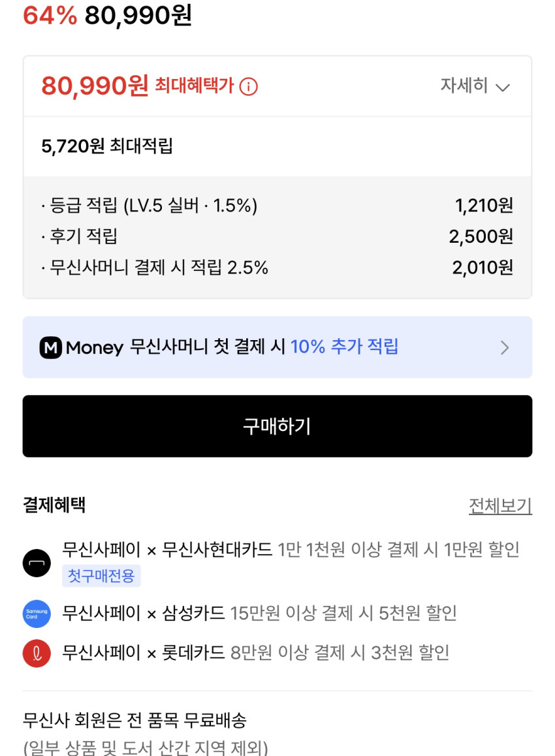
Task: Click the red 80,990원 최대혜택가 price
Action: tap(95, 86)
